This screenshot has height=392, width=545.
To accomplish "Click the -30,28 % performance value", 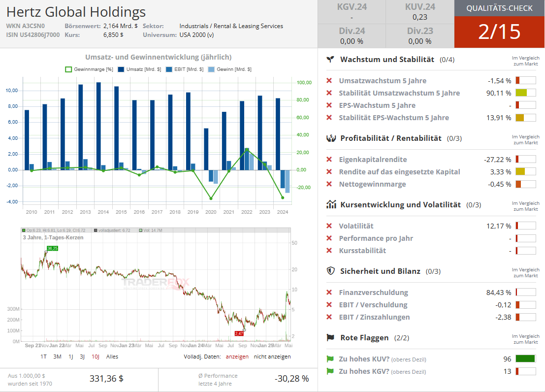I will pyautogui.click(x=291, y=379).
